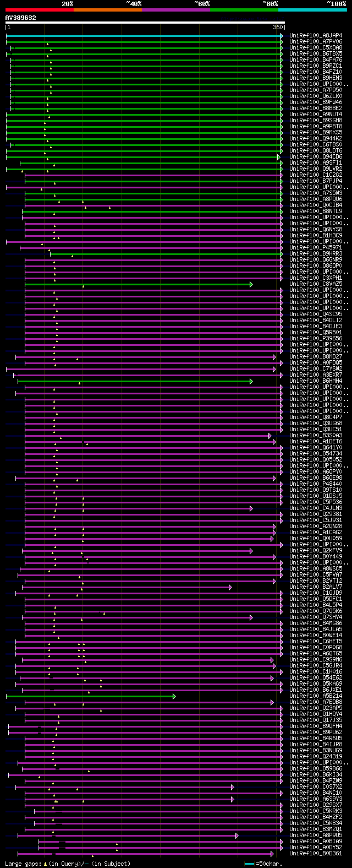Click the UniRef100_B8MD27 entry
Viewport: 352px width, 868px height.
316,357
